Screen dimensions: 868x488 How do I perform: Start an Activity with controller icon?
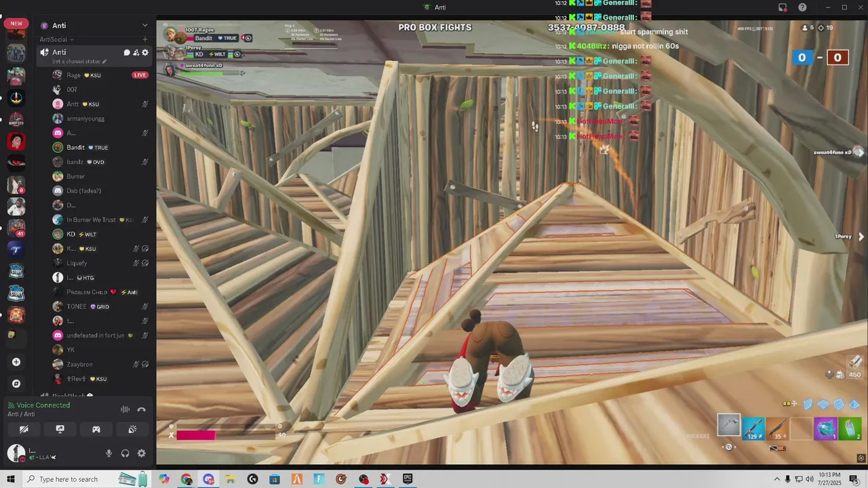pos(96,429)
